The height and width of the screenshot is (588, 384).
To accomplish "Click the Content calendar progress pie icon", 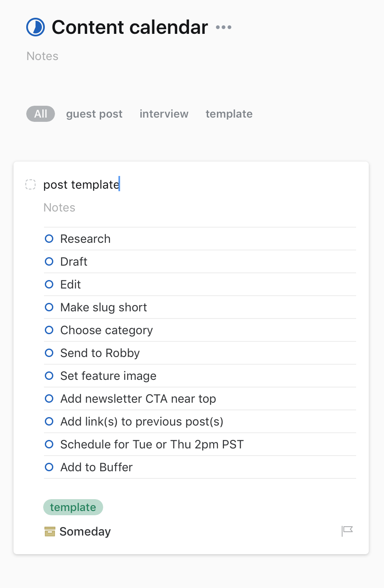I will coord(35,27).
